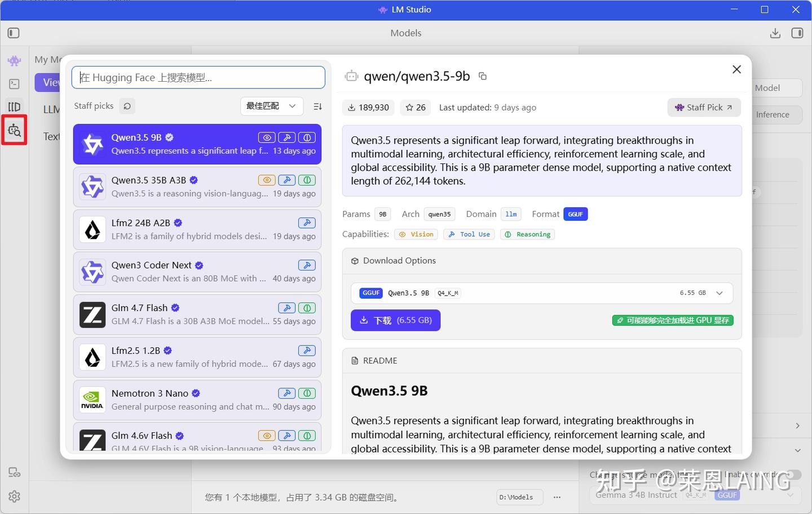
Task: Open the Downloads icon in top bar
Action: tap(775, 33)
